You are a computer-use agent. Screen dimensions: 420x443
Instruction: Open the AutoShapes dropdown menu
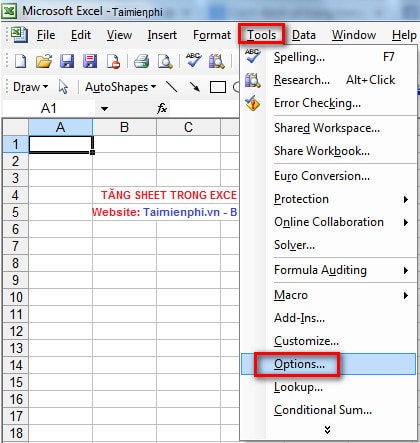click(121, 87)
